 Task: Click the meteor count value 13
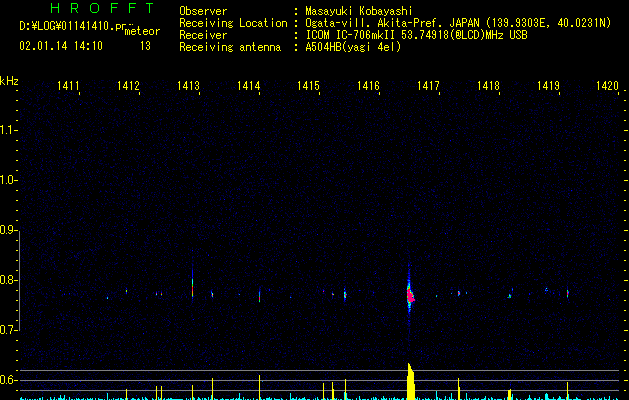click(145, 46)
